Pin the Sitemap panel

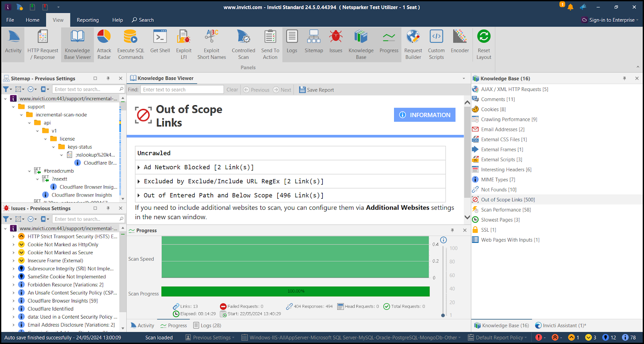coord(108,79)
